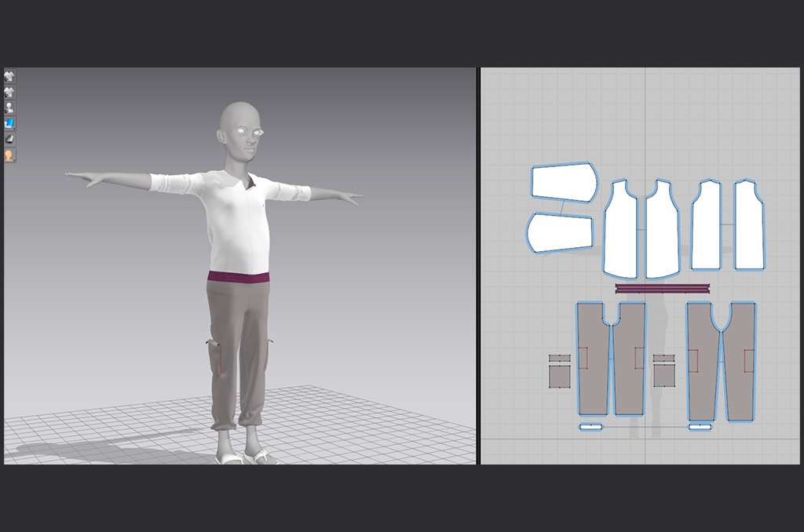
Task: Select the upper sleeve pattern piece
Action: coord(564,182)
